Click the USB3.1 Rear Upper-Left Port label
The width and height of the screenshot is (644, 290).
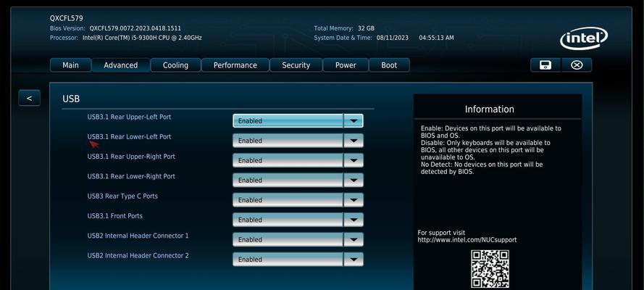[x=129, y=117]
